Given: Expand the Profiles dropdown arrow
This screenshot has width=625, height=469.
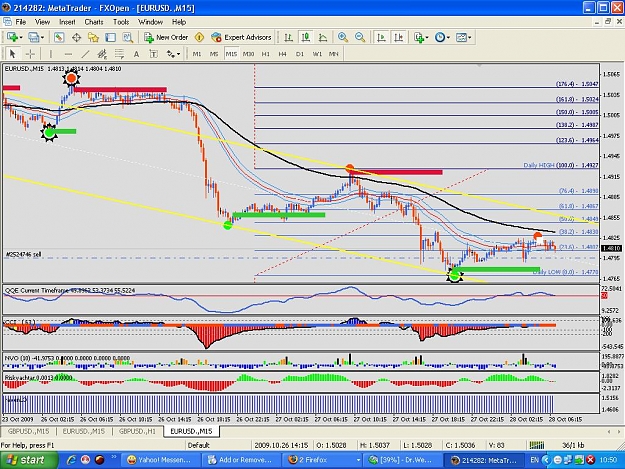Looking at the screenshot, I should point(42,37).
